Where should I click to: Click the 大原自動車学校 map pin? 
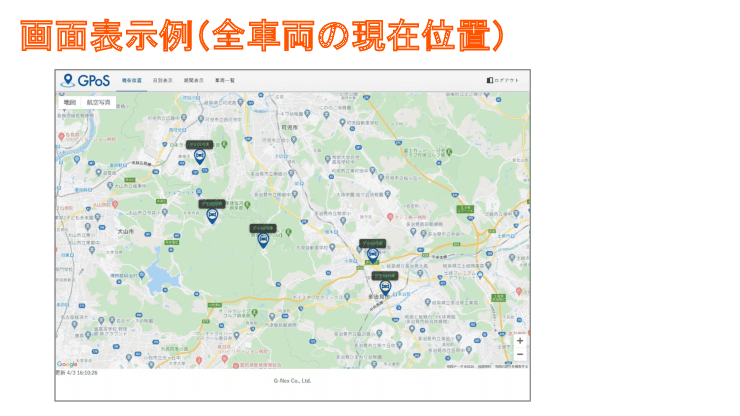(332, 247)
